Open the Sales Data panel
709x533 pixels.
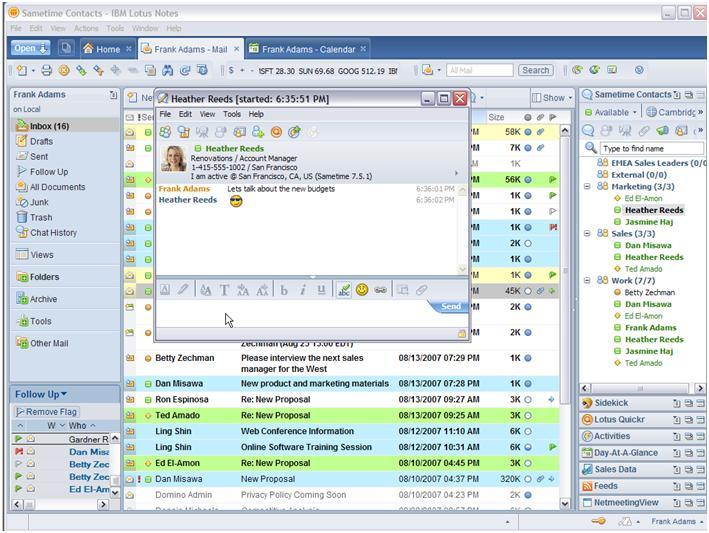[615, 469]
